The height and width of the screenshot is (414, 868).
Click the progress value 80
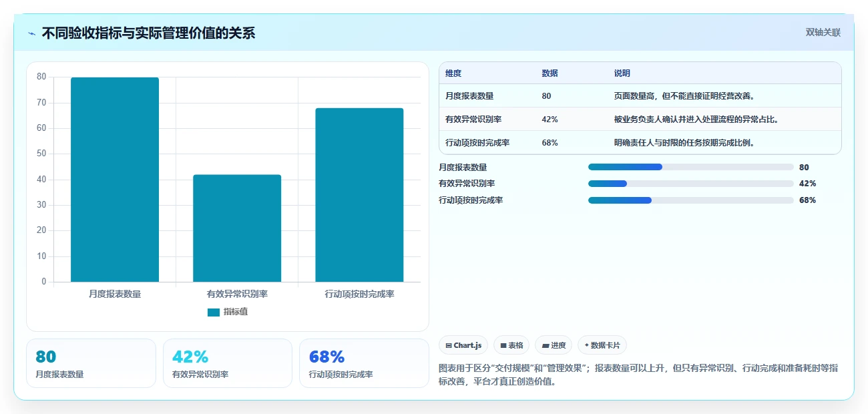click(804, 168)
